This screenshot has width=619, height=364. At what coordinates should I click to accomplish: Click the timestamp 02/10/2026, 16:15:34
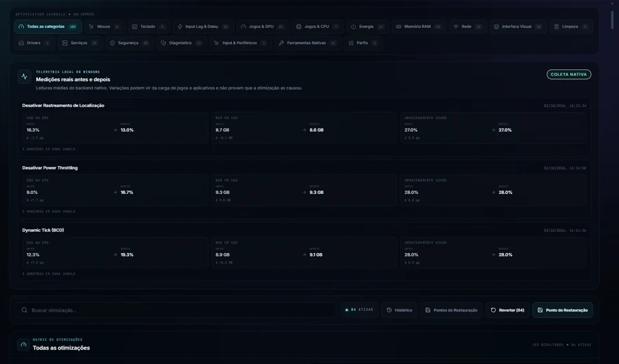(565, 106)
